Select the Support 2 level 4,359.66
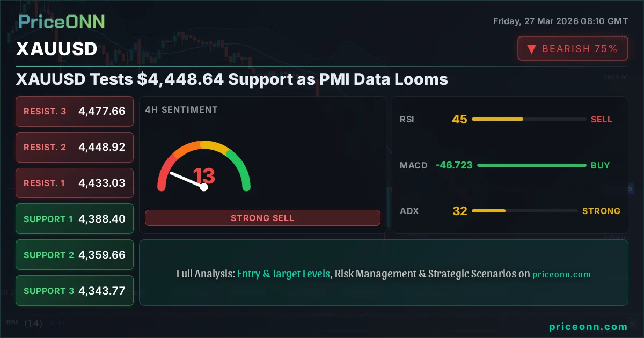This screenshot has width=644, height=338. point(75,255)
